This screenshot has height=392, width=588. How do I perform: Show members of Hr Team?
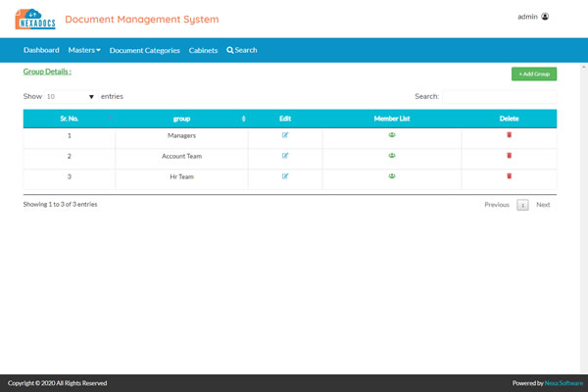point(391,176)
